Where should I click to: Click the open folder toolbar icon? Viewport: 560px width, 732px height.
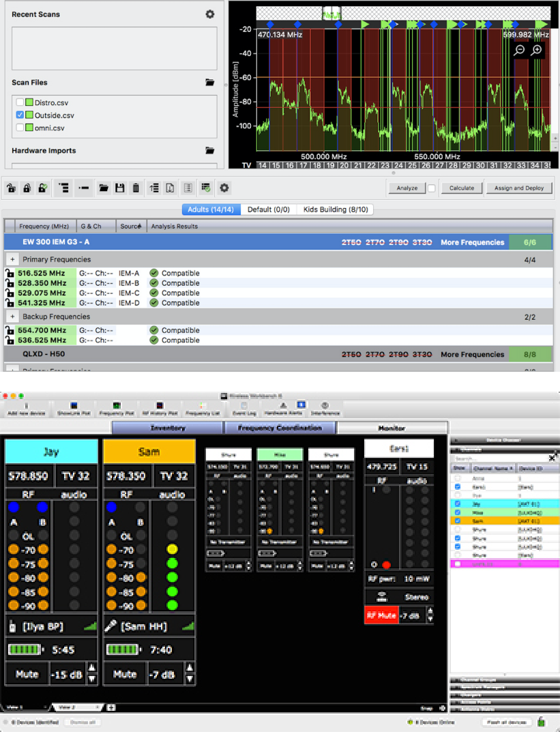tap(104, 188)
